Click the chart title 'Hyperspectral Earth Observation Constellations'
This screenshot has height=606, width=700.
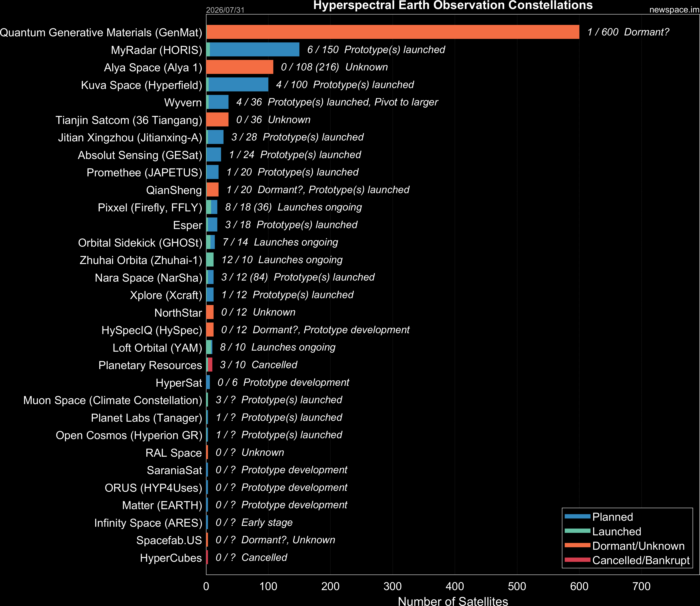coord(453,5)
